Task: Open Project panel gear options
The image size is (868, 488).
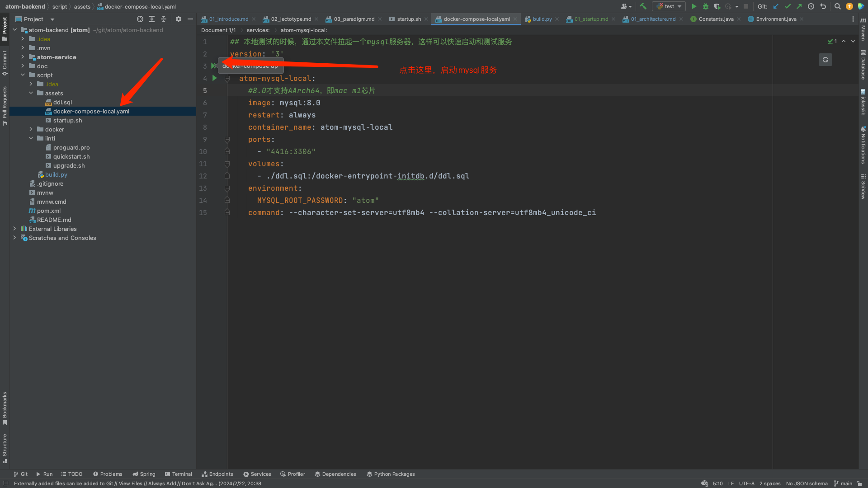Action: tap(179, 19)
